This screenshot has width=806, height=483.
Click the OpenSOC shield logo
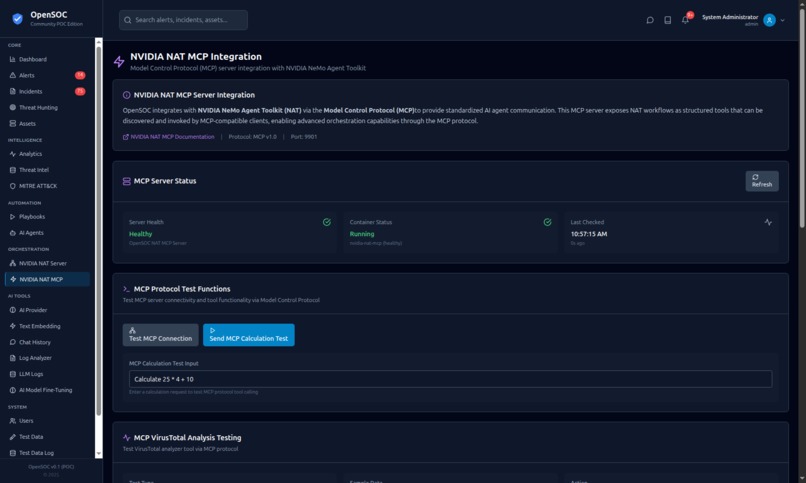[17, 19]
